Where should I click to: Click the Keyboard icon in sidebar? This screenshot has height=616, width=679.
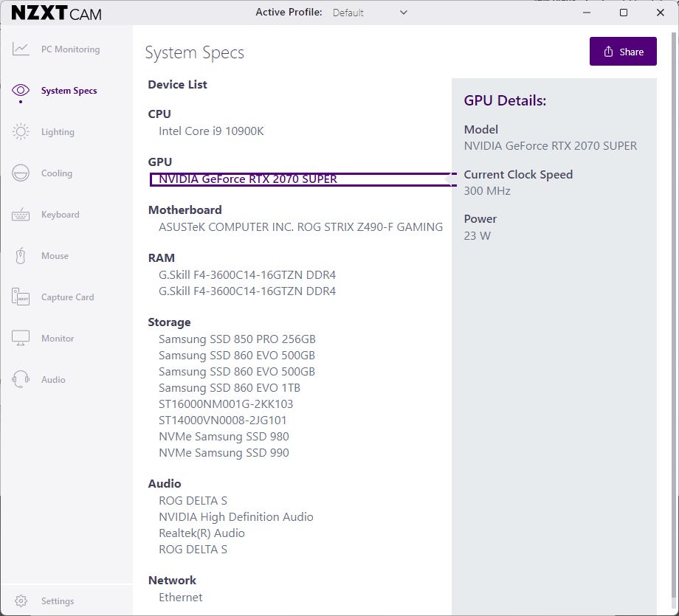[21, 214]
